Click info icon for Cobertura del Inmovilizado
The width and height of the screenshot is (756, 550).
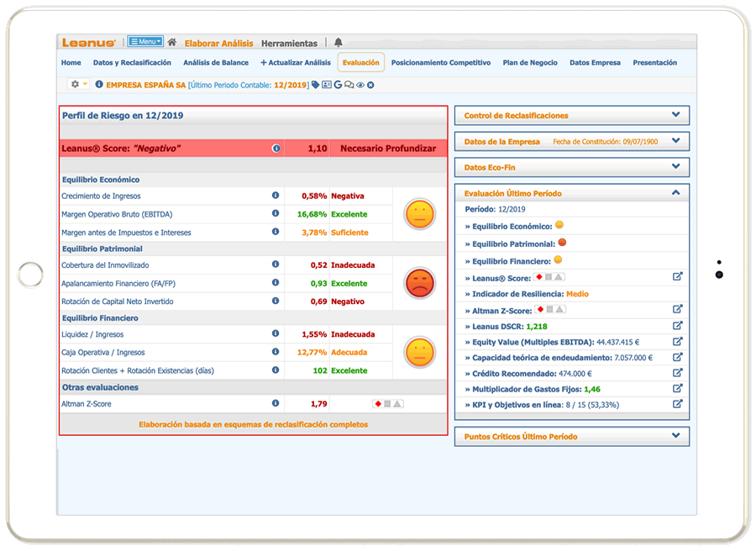276,265
